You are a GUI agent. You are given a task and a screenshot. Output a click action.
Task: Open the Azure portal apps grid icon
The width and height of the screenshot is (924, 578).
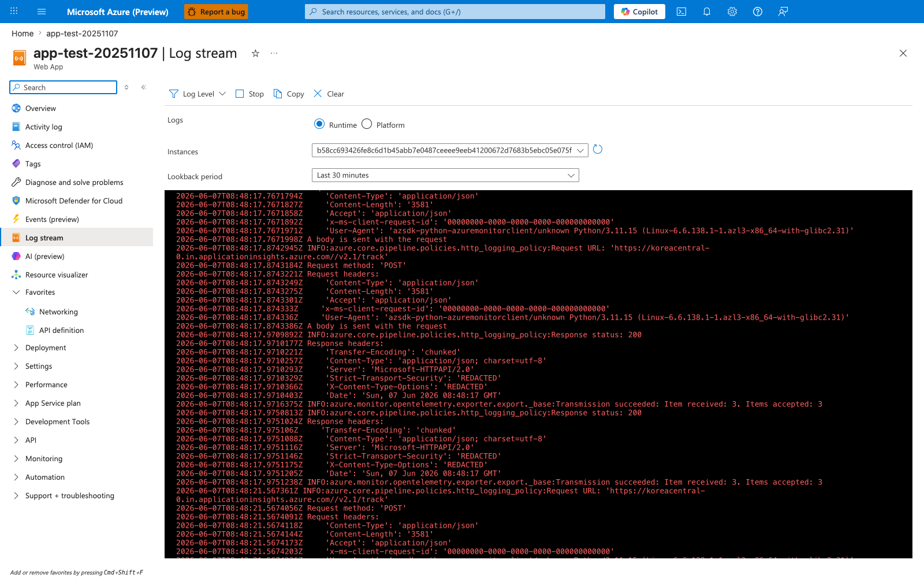[14, 12]
